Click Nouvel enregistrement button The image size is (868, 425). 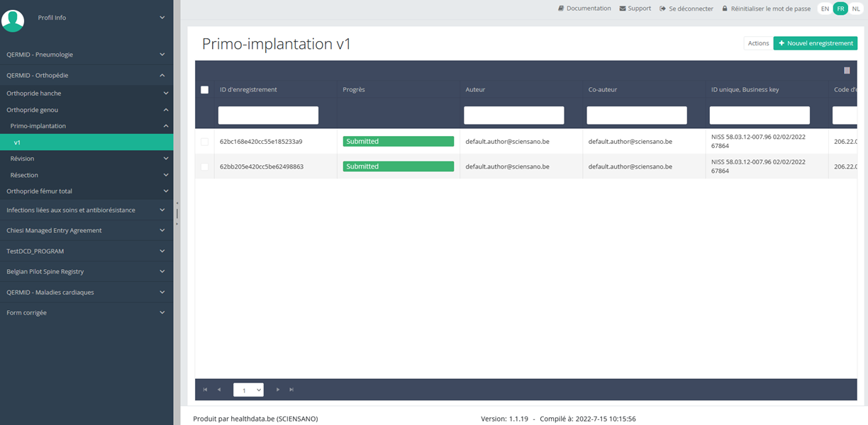(x=816, y=43)
